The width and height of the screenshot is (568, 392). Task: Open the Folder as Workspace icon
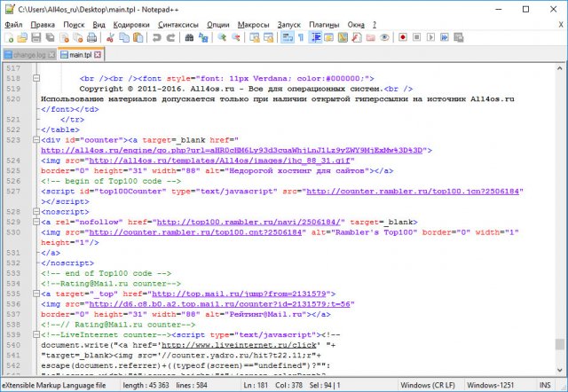(x=370, y=37)
